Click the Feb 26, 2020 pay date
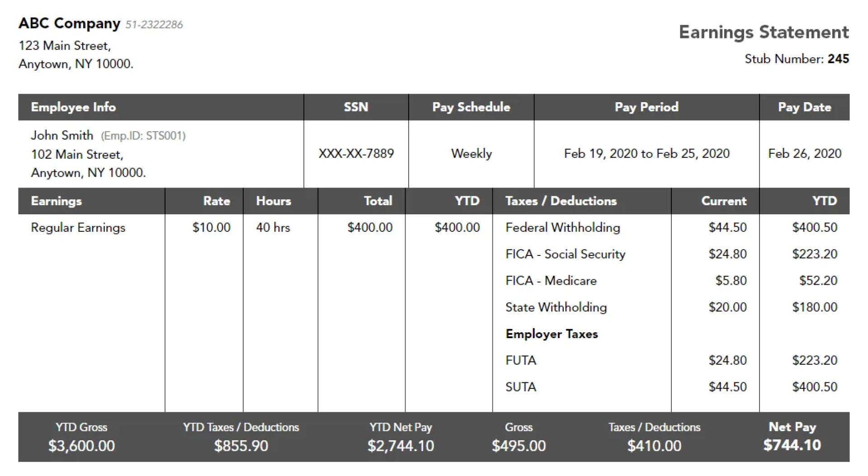868x476 pixels. (804, 154)
